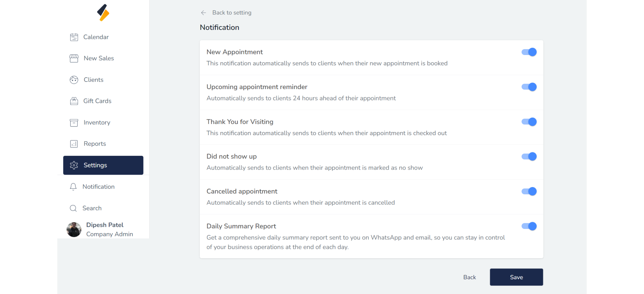Open the New Sales store icon
Image resolution: width=644 pixels, height=294 pixels.
coord(74,58)
